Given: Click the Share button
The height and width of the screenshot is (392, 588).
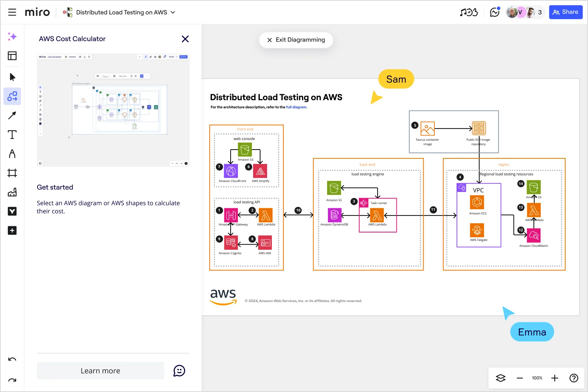Looking at the screenshot, I should coord(566,12).
